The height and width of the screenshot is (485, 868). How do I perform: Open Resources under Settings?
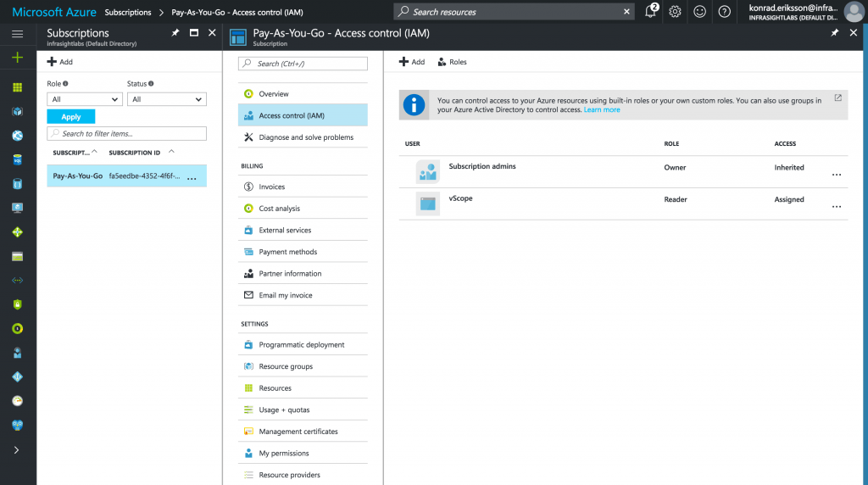pos(303,388)
